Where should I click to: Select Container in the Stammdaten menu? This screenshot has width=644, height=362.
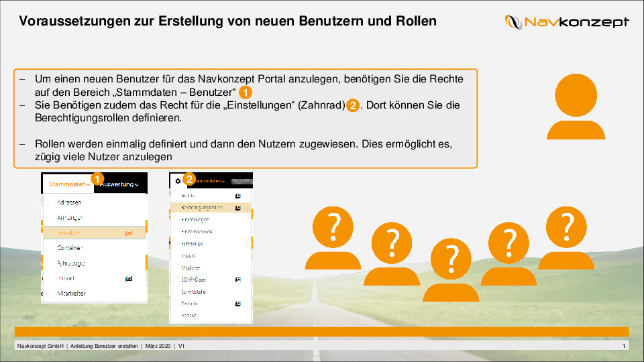click(x=70, y=248)
